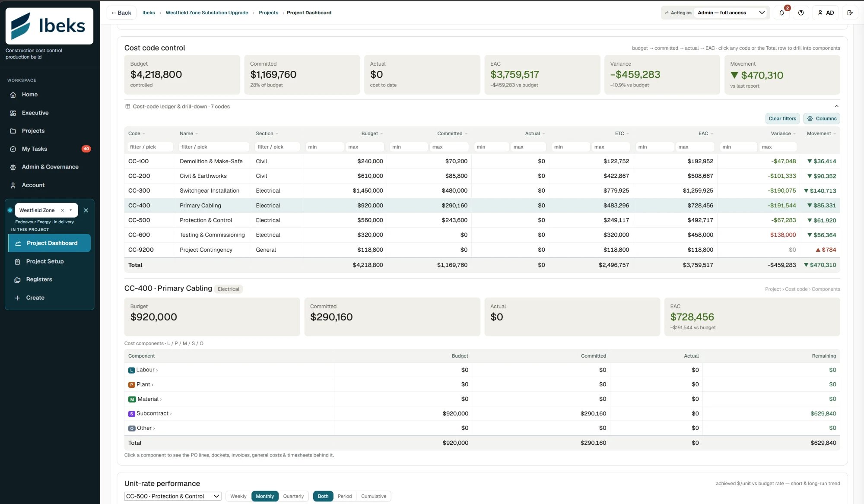Click the My Tasks checkmark icon
Image resolution: width=864 pixels, height=504 pixels.
13,149
